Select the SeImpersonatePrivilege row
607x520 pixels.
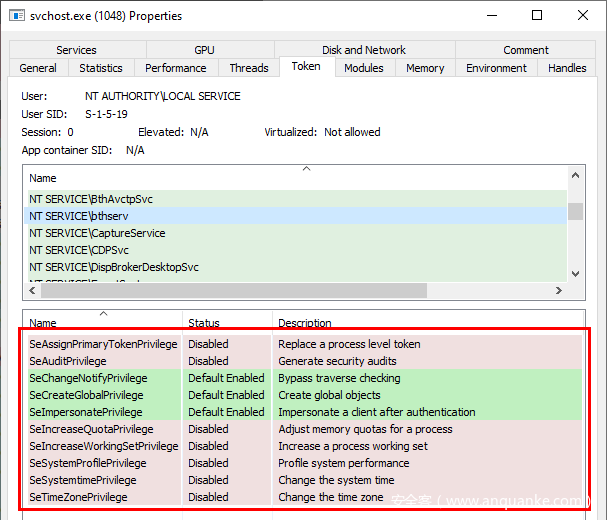[86, 412]
